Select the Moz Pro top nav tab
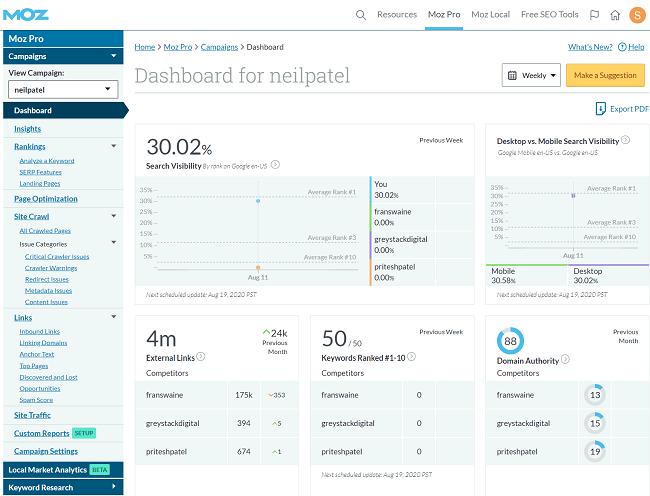650x496 pixels. coord(444,15)
